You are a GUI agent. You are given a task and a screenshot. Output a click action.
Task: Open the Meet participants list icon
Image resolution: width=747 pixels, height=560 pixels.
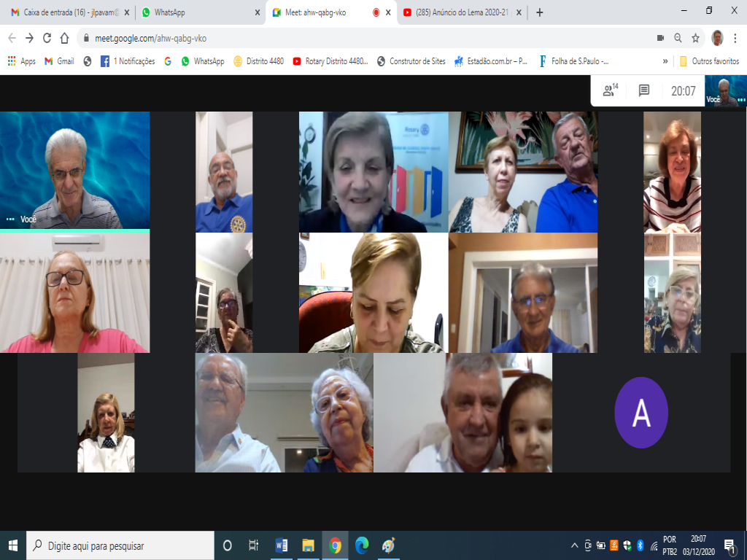[x=609, y=90]
